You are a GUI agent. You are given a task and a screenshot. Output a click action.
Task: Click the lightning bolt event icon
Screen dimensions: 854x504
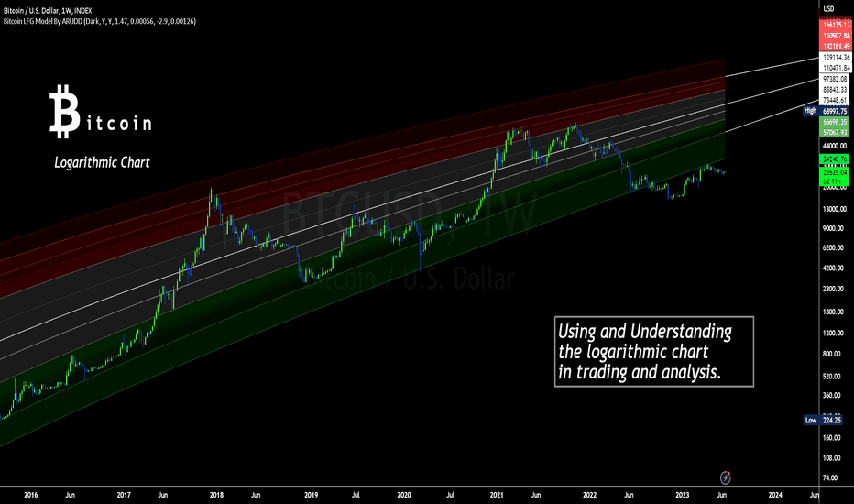point(726,477)
